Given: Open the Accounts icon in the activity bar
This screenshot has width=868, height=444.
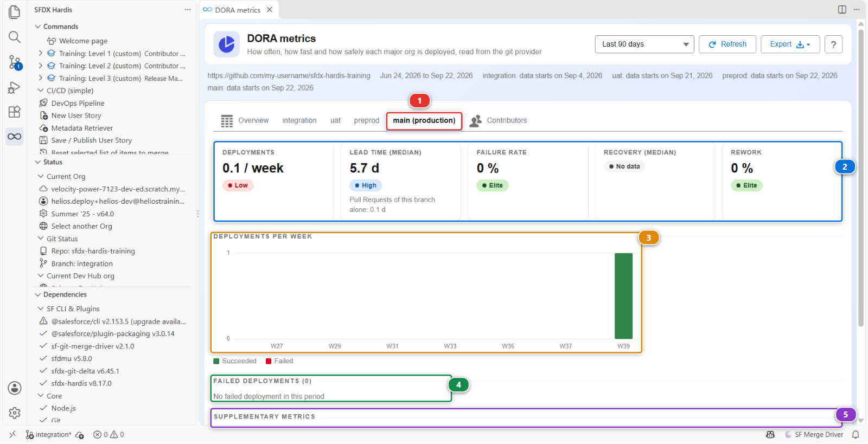Looking at the screenshot, I should (x=15, y=388).
